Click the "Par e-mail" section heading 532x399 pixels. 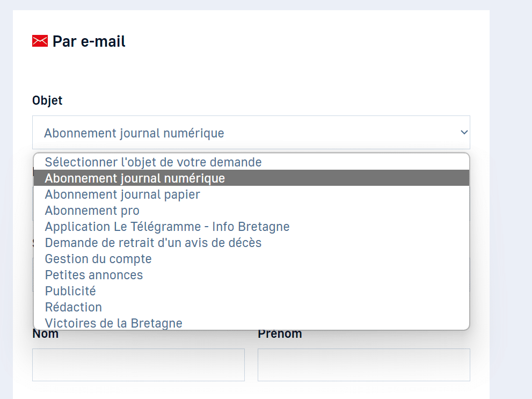coord(89,41)
